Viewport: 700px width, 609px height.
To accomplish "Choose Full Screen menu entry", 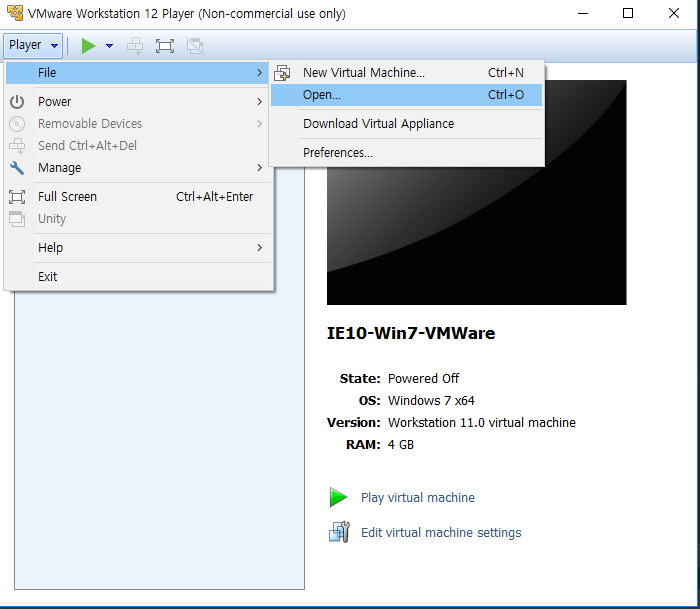I will tap(137, 197).
